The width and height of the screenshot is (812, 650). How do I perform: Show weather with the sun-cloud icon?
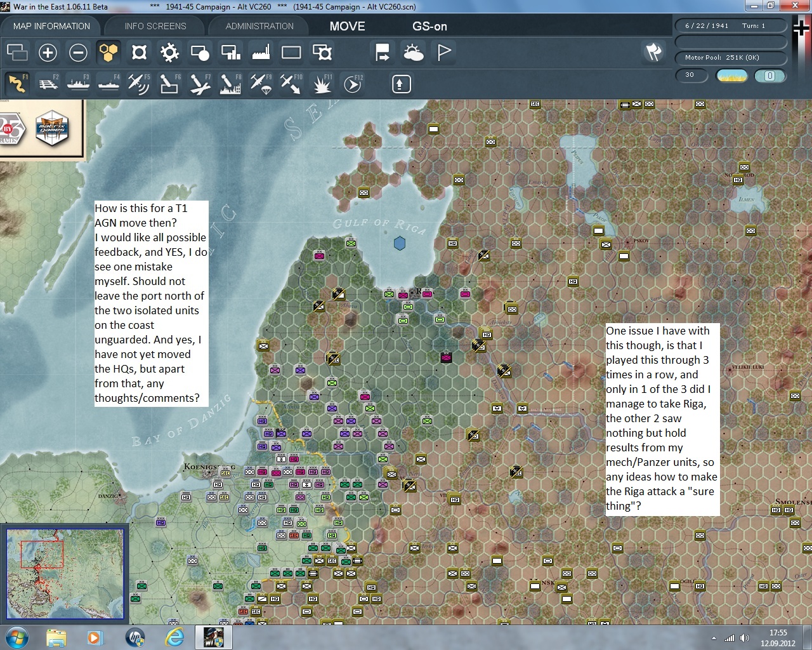(413, 52)
